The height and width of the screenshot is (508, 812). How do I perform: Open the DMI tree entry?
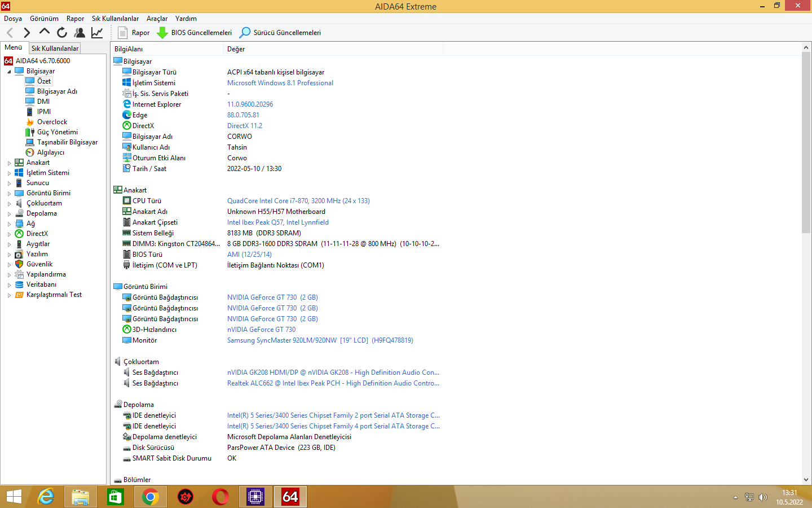[43, 102]
